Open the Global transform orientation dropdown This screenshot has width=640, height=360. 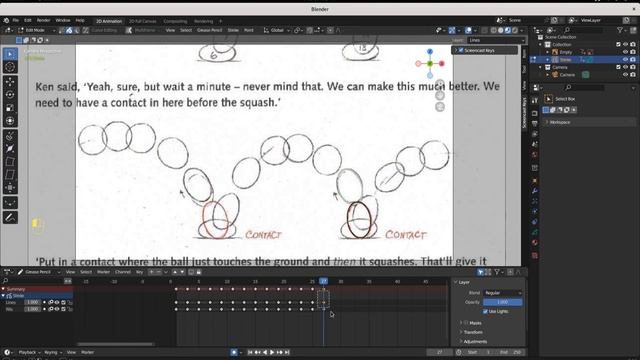[277, 30]
